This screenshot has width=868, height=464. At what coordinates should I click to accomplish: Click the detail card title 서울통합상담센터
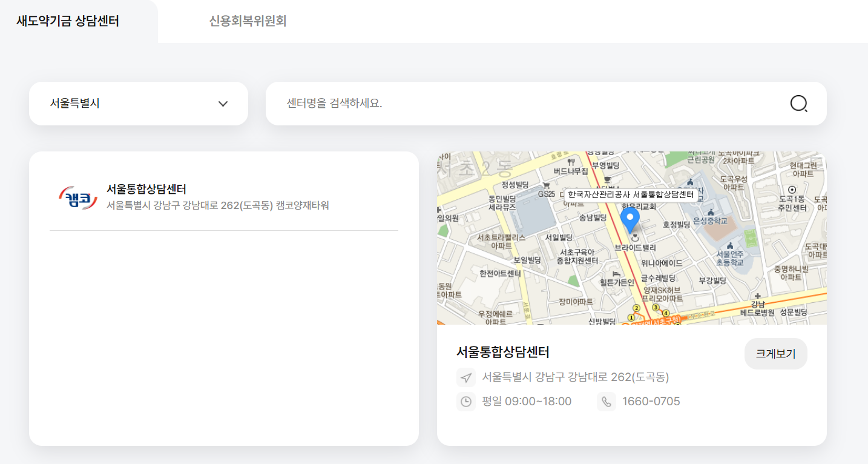(x=503, y=352)
